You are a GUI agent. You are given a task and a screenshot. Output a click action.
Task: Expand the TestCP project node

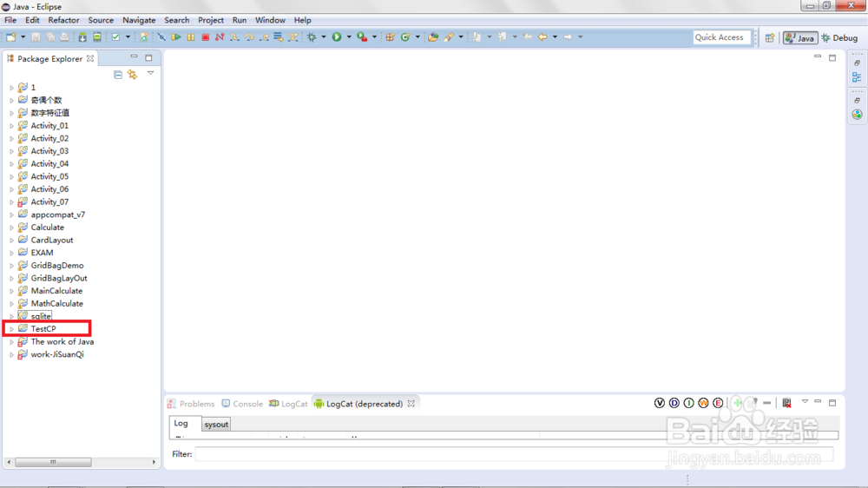coord(11,329)
